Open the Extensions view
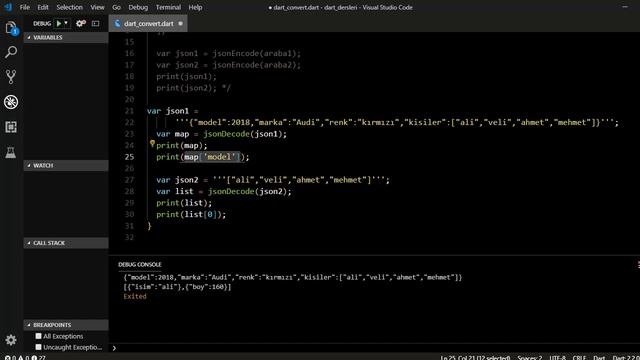The image size is (640, 360). pyautogui.click(x=11, y=127)
